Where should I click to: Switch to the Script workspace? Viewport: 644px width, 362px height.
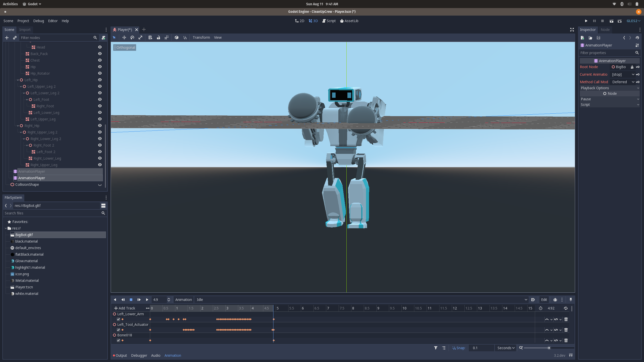(329, 21)
